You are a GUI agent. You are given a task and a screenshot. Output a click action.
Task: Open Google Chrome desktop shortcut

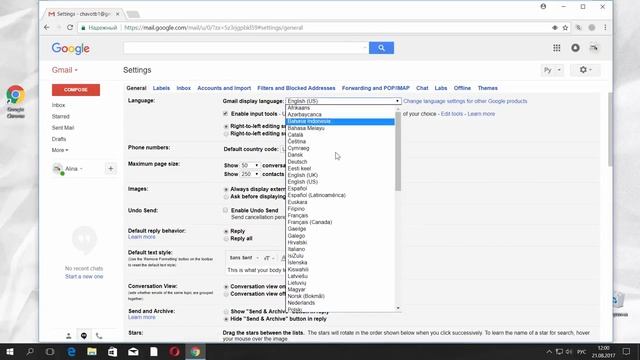coord(16,102)
